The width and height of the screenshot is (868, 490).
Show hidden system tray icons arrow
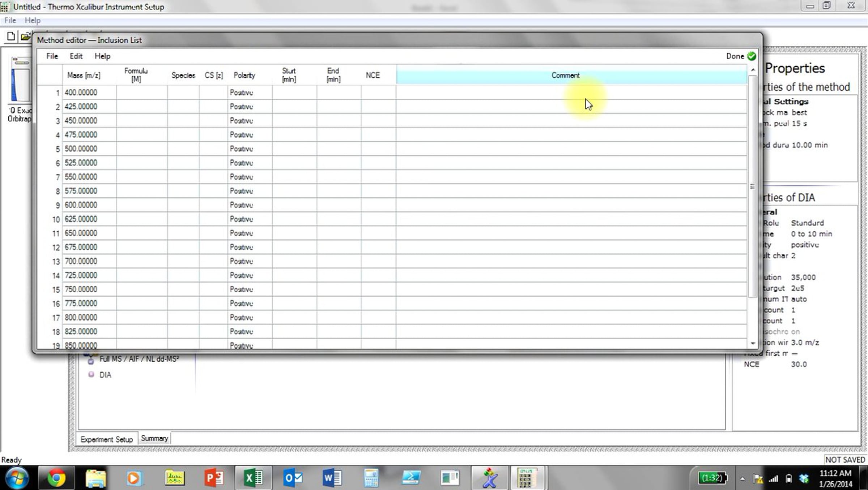click(742, 479)
